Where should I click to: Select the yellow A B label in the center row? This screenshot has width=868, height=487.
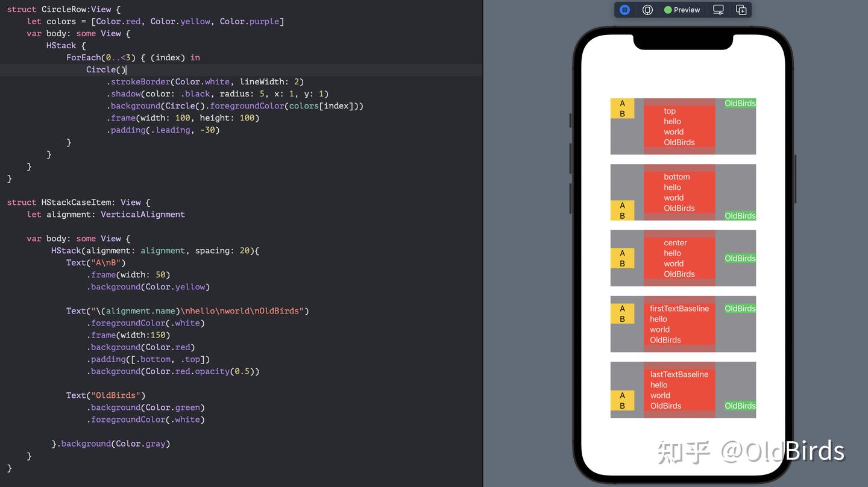(x=622, y=258)
